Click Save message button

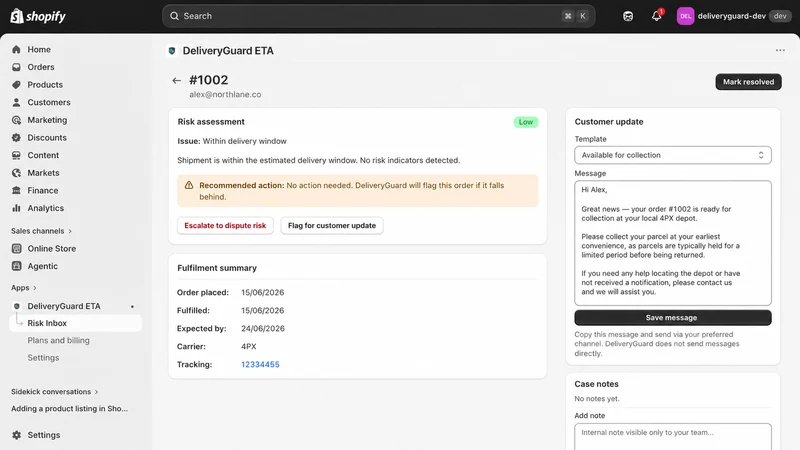pos(672,317)
